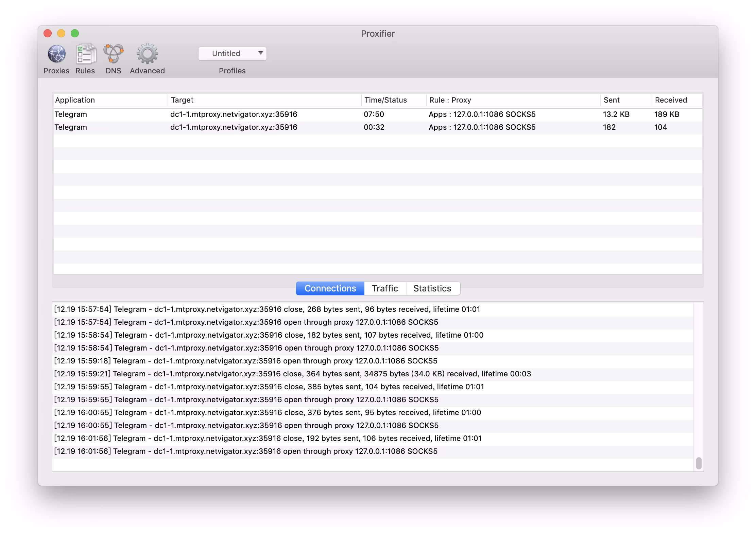Sort by Target column header
The height and width of the screenshot is (536, 756).
(x=182, y=100)
